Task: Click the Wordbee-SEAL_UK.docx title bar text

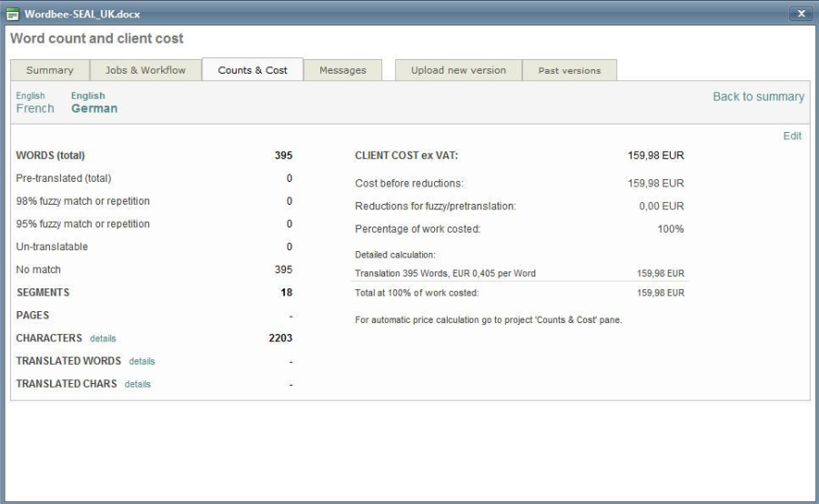Action: 82,14
